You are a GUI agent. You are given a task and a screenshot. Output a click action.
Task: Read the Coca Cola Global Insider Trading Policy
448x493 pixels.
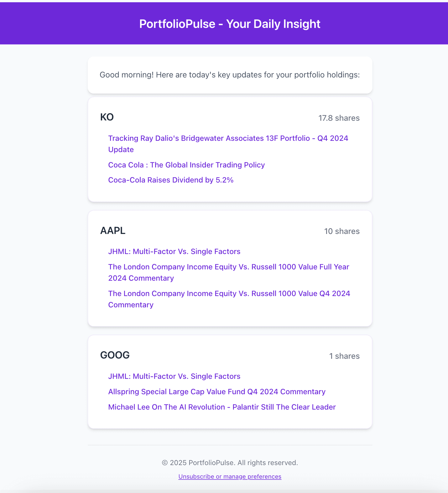pyautogui.click(x=186, y=165)
